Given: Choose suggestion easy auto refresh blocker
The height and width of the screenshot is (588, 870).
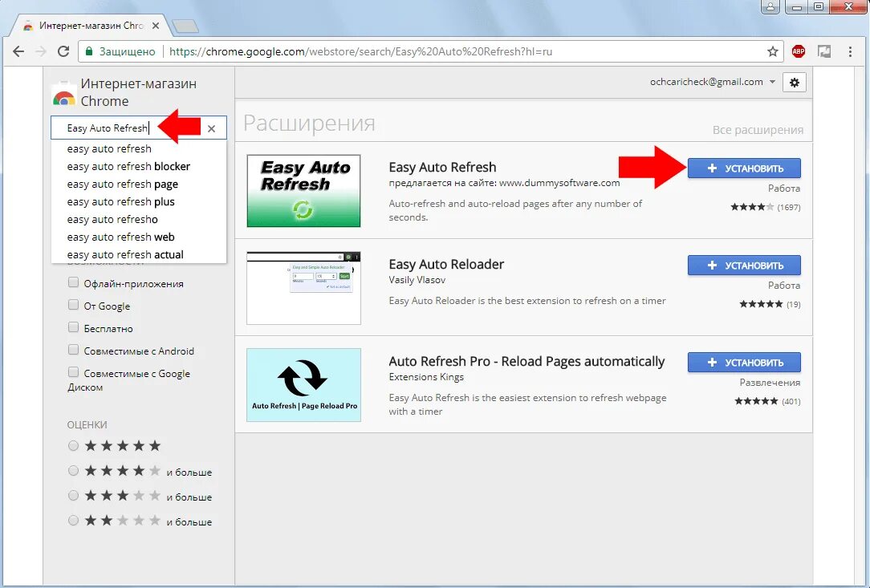Looking at the screenshot, I should tap(128, 166).
